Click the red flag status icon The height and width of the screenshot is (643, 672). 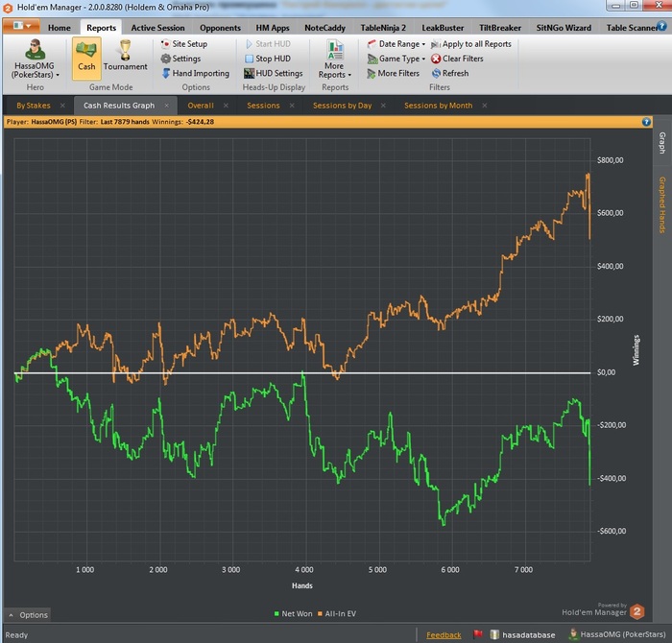click(x=478, y=634)
